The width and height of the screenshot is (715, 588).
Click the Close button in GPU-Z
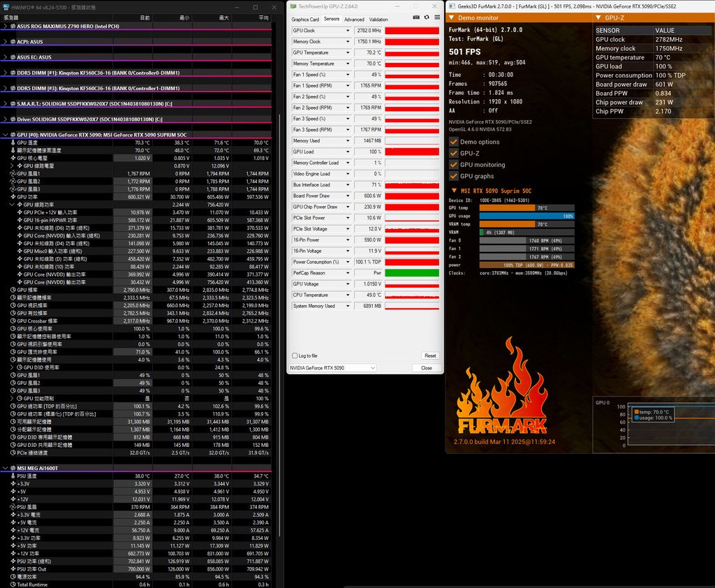(x=427, y=368)
